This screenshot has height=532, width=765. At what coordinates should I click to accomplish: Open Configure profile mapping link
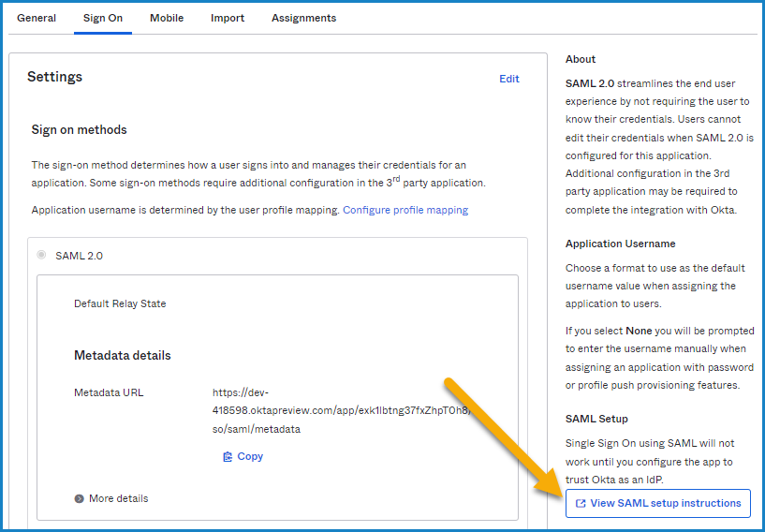405,210
